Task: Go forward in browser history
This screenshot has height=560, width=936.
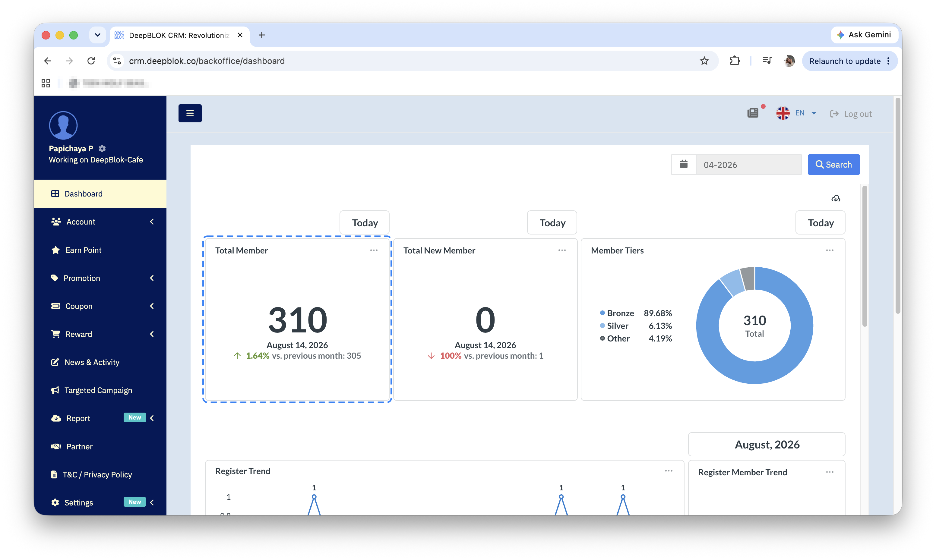Action: click(69, 61)
